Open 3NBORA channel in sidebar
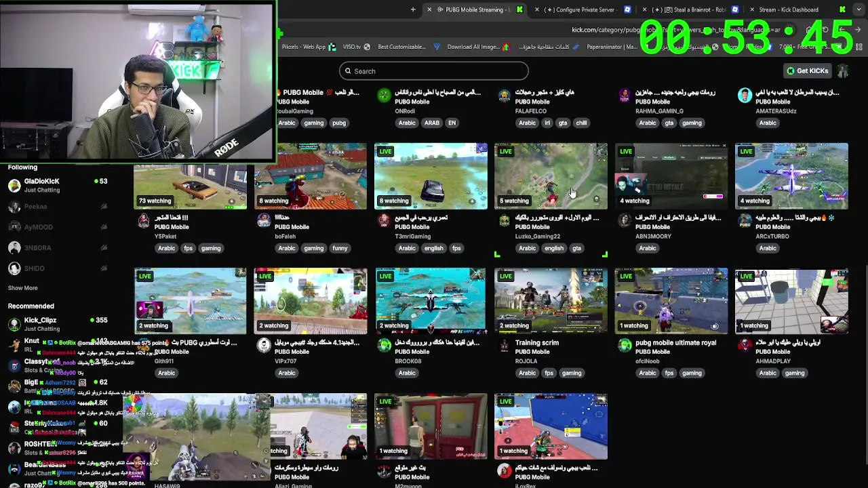The height and width of the screenshot is (488, 868). point(58,248)
